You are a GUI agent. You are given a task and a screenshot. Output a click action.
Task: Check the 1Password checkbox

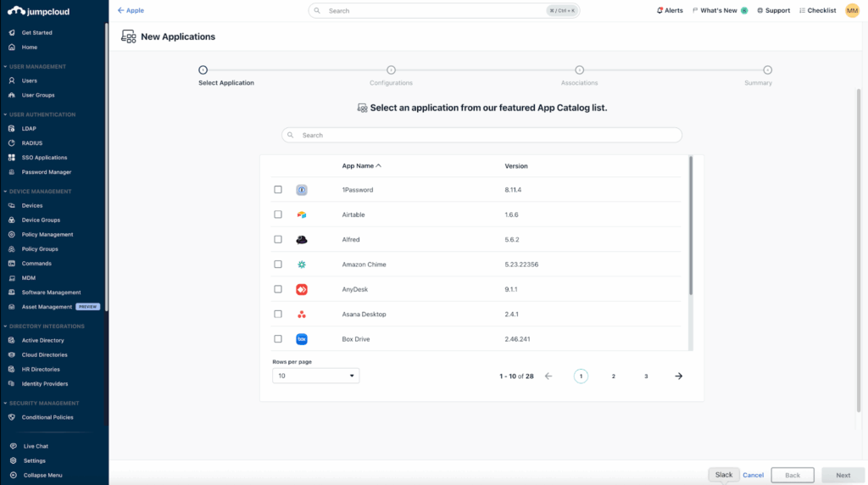[278, 190]
